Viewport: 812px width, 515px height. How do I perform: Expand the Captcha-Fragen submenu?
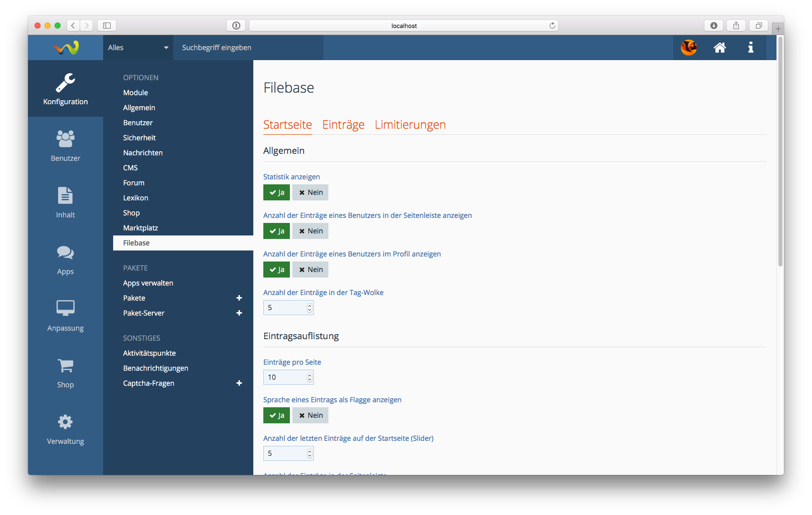coord(239,383)
